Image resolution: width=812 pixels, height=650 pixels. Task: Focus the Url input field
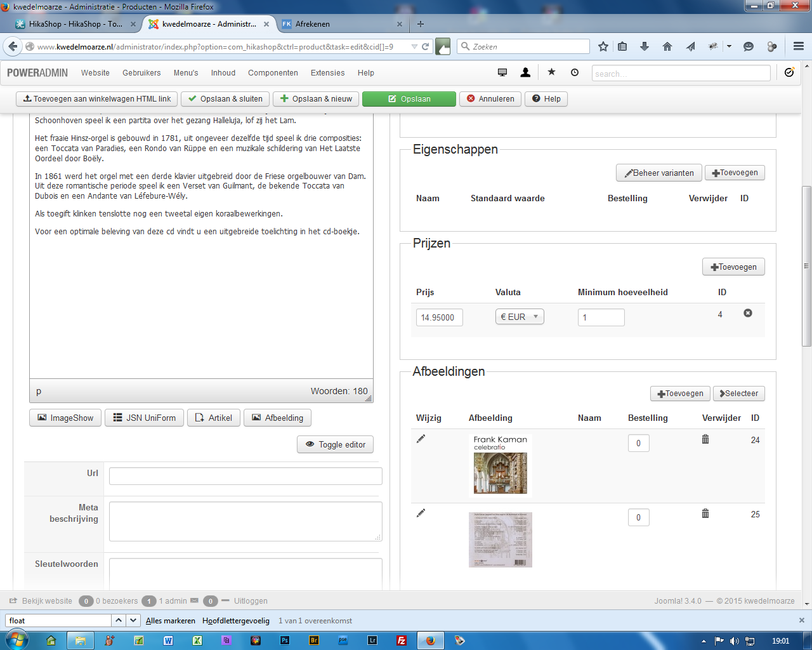pos(246,476)
